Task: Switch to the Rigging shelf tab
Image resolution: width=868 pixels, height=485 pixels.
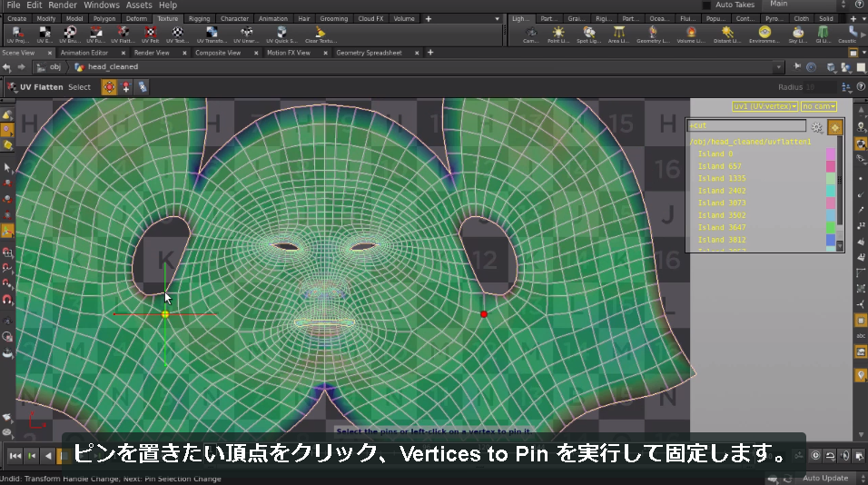Action: coord(199,19)
